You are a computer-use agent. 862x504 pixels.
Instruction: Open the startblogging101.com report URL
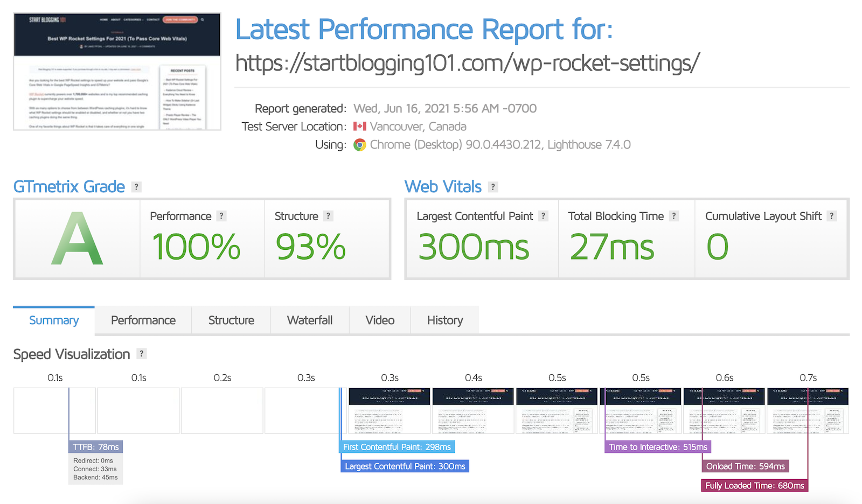(468, 63)
